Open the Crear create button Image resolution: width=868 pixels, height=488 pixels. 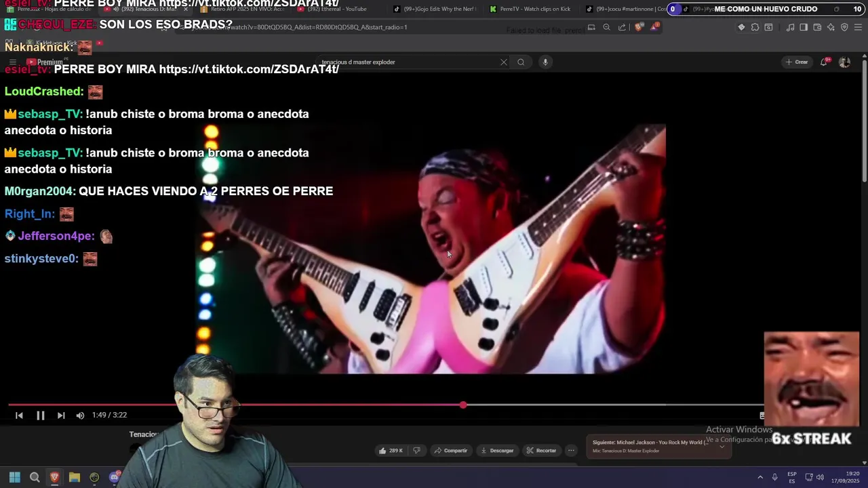(x=796, y=62)
